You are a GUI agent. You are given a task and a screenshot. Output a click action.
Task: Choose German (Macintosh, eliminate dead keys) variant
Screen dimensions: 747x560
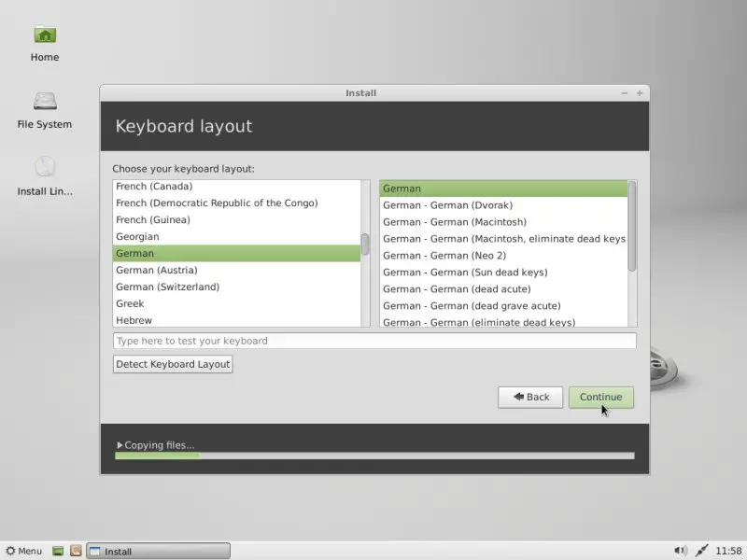(x=503, y=239)
